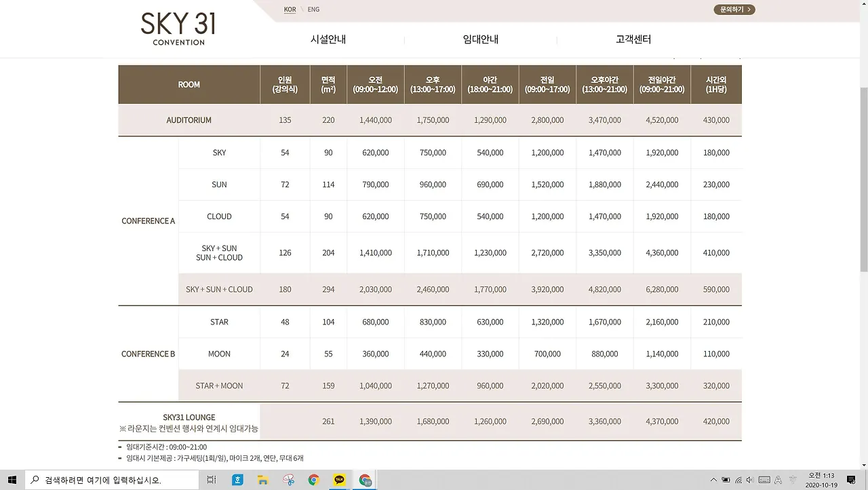Select the 오전 (09:00~12:00) column header

[376, 85]
